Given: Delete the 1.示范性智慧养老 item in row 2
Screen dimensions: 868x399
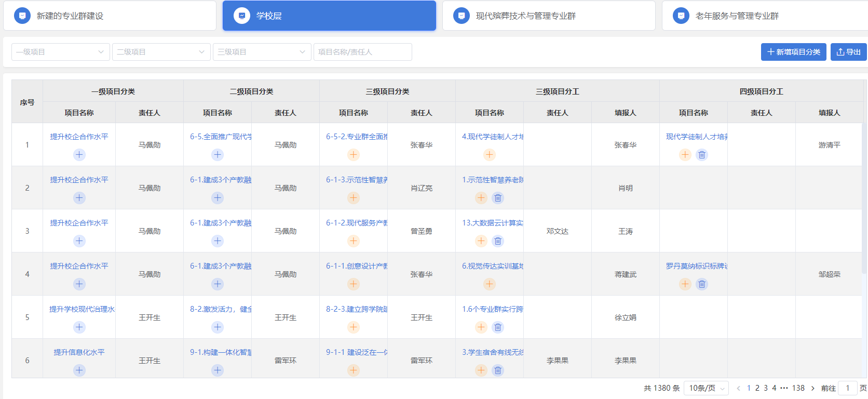Looking at the screenshot, I should tap(498, 198).
